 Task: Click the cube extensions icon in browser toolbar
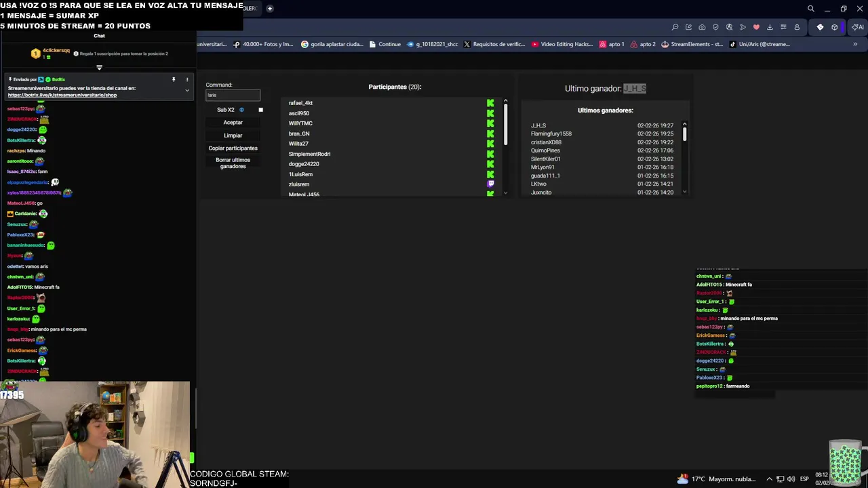coord(835,27)
